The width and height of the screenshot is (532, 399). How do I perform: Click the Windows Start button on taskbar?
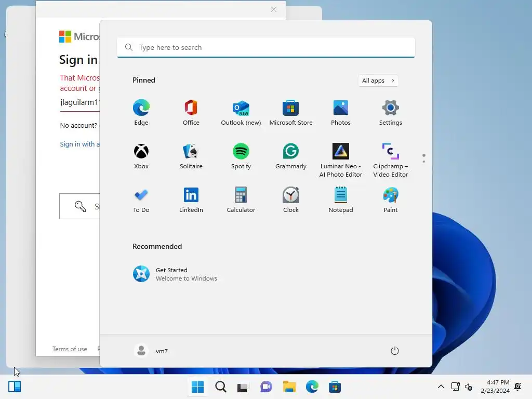(197, 387)
